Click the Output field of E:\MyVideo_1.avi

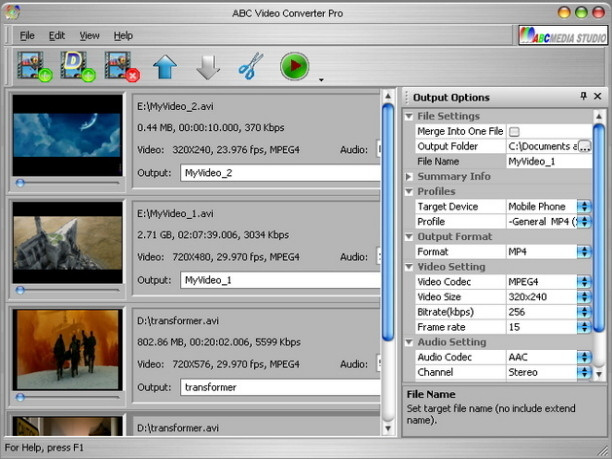pyautogui.click(x=280, y=280)
